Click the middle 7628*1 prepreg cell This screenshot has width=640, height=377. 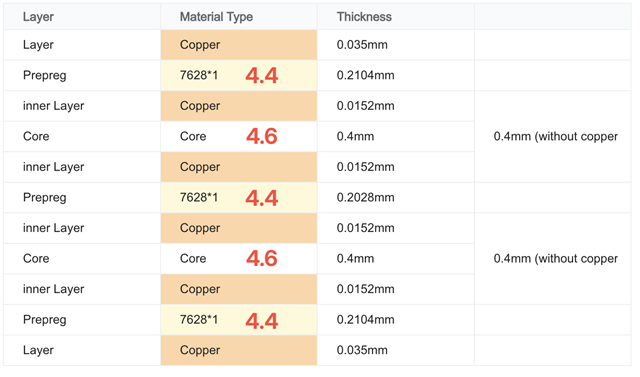click(239, 197)
